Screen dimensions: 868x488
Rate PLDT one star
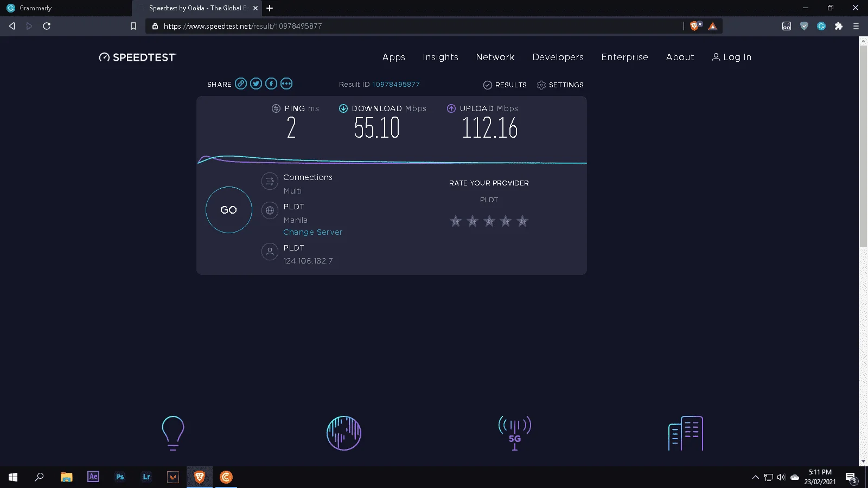(456, 221)
